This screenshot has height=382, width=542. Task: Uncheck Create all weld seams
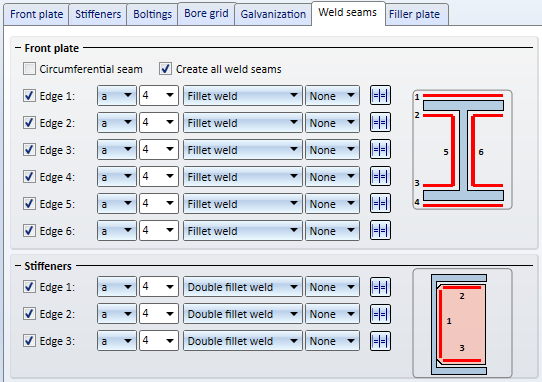[166, 69]
